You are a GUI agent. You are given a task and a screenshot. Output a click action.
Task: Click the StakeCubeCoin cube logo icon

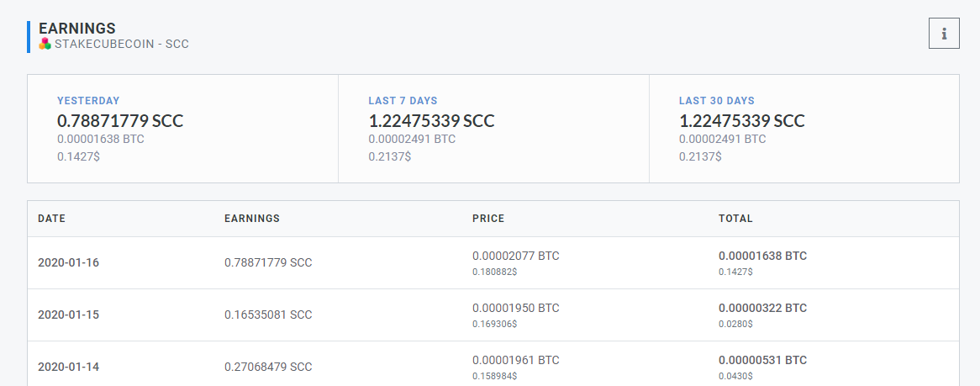pyautogui.click(x=45, y=44)
